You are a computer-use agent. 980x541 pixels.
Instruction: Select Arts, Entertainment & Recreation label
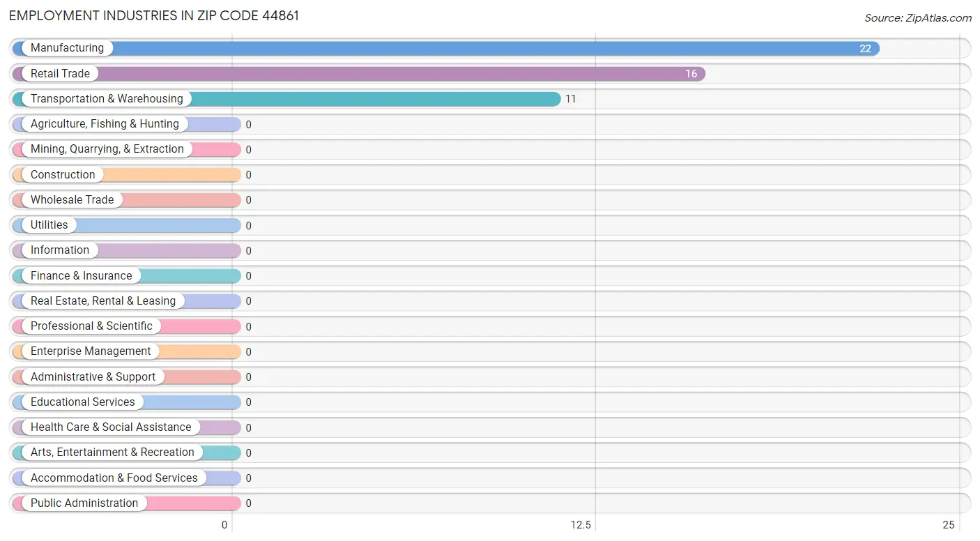click(x=112, y=452)
